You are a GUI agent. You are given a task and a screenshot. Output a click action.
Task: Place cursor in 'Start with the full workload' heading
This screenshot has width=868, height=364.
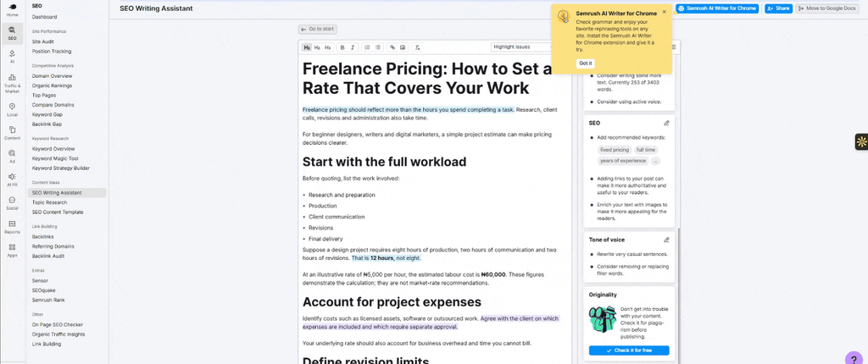click(x=384, y=162)
